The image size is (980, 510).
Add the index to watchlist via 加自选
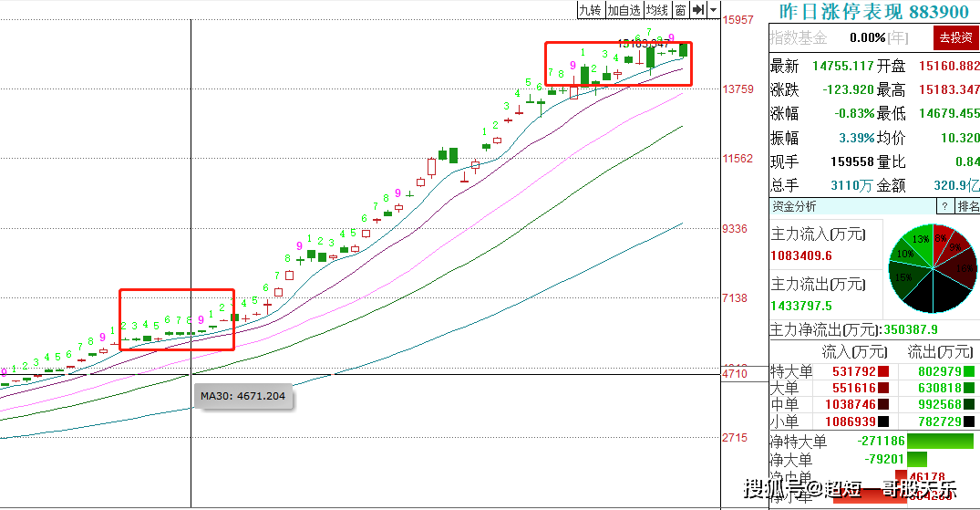pyautogui.click(x=624, y=10)
